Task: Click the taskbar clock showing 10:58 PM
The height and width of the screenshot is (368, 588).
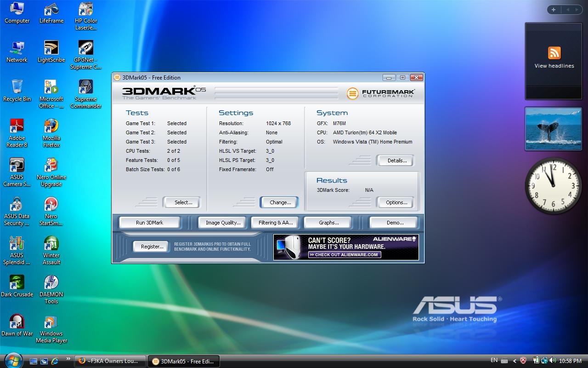Action: (571, 361)
